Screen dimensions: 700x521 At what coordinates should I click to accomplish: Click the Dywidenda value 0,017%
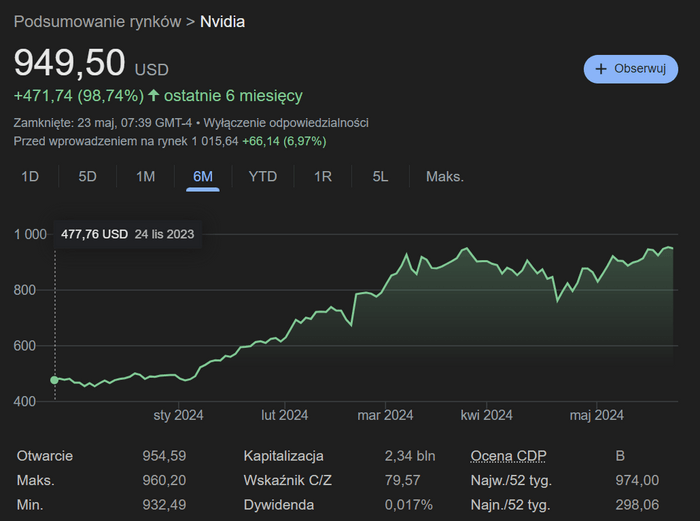[x=408, y=505]
